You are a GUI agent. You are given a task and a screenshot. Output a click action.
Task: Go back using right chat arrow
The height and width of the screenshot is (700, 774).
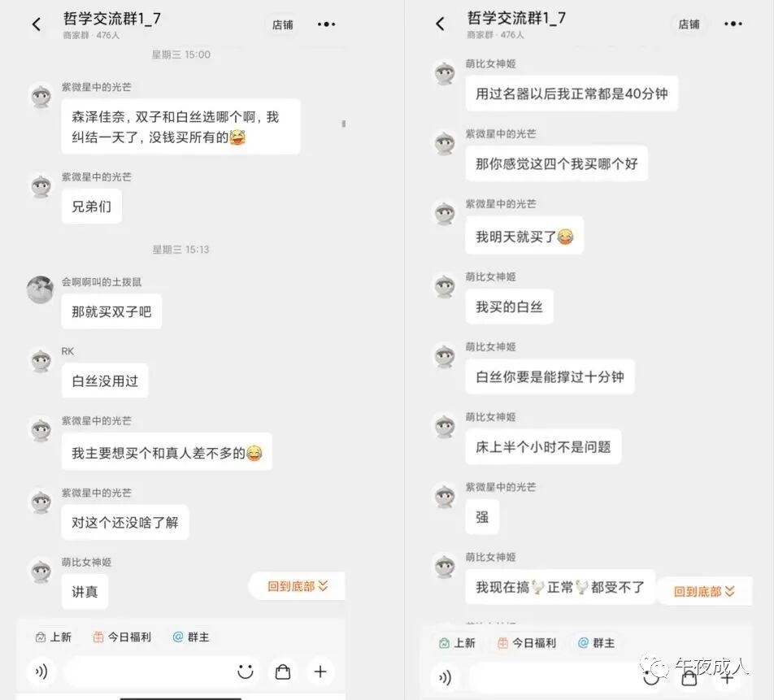tap(441, 24)
